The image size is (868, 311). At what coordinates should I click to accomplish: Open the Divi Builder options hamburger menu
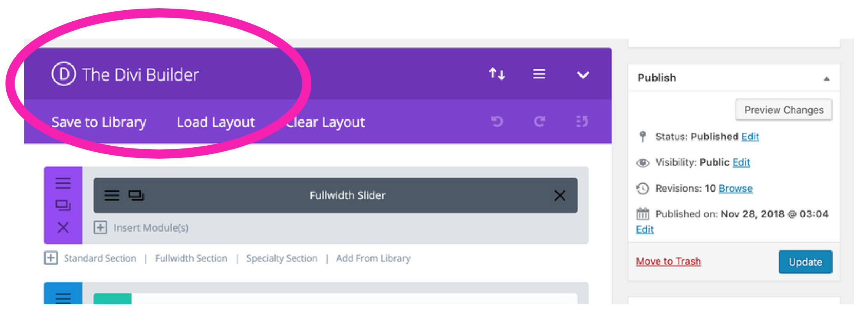point(539,74)
